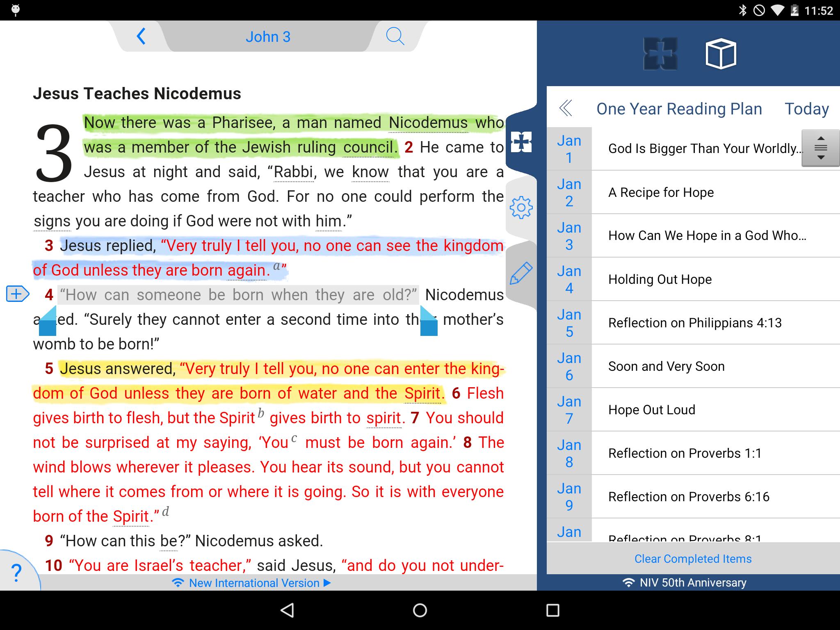This screenshot has height=630, width=840.
Task: Open the help question mark button
Action: [x=16, y=573]
